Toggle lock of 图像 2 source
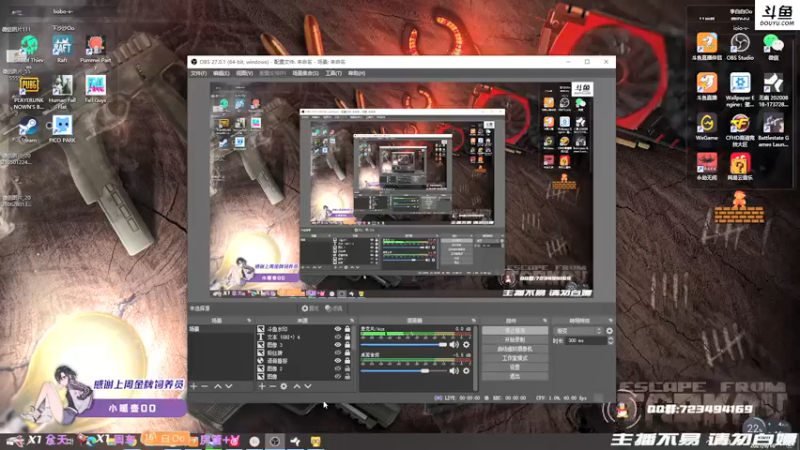Screen dimensions: 800x450 coord(347,368)
